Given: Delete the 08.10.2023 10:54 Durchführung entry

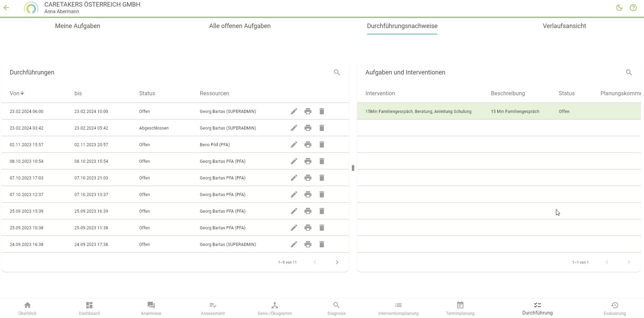Looking at the screenshot, I should (x=321, y=161).
